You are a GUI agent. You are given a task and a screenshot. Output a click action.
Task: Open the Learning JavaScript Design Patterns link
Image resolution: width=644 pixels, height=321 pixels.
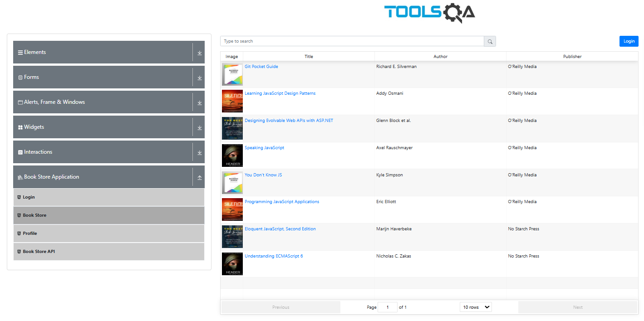(x=280, y=93)
